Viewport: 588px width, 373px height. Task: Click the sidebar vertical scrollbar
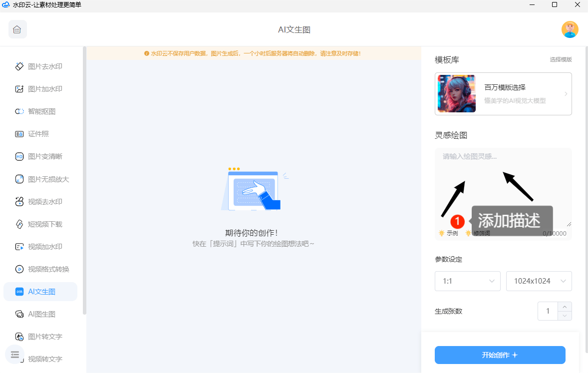click(x=84, y=180)
